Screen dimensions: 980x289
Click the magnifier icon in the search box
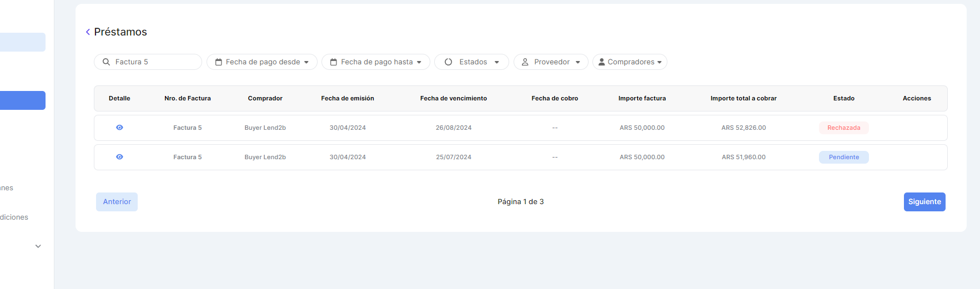tap(106, 62)
